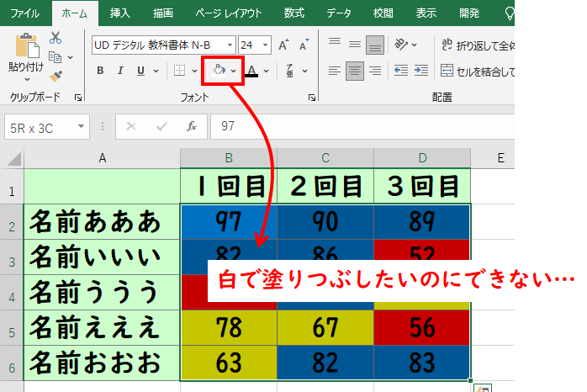Select Center alignment icon
Image resolution: width=587 pixels, height=392 pixels.
click(355, 71)
